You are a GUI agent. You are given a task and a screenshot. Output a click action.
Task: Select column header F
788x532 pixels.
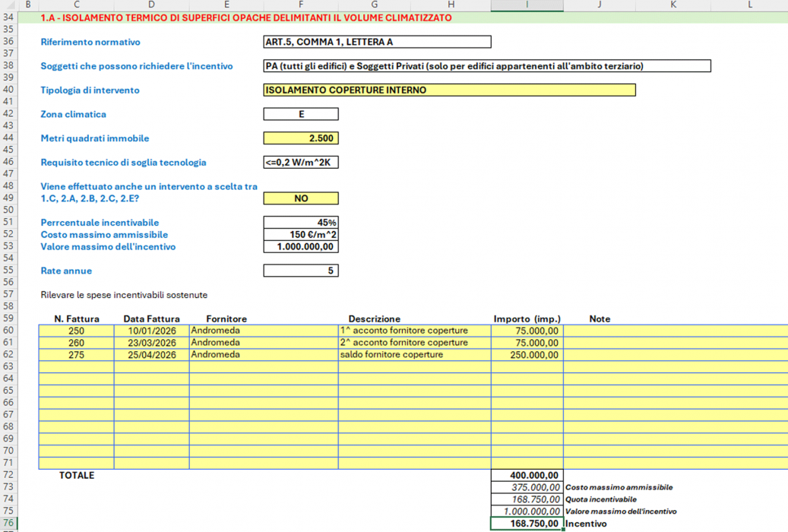pos(301,5)
